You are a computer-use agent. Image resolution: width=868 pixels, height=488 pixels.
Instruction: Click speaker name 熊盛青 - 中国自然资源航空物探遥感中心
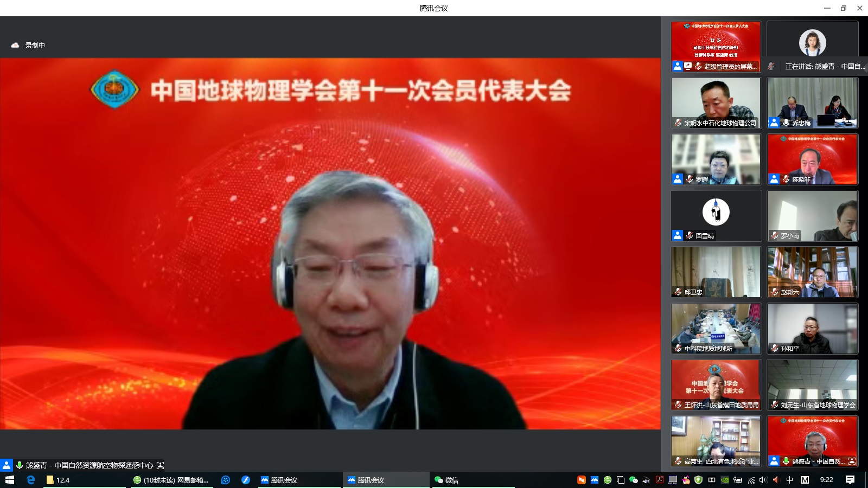coord(90,465)
